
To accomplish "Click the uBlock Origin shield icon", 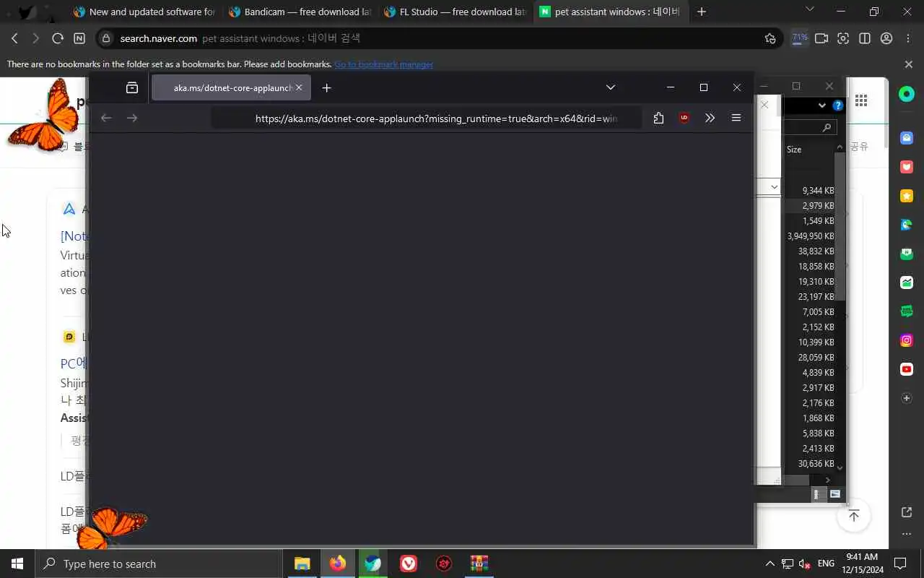I will tap(684, 118).
